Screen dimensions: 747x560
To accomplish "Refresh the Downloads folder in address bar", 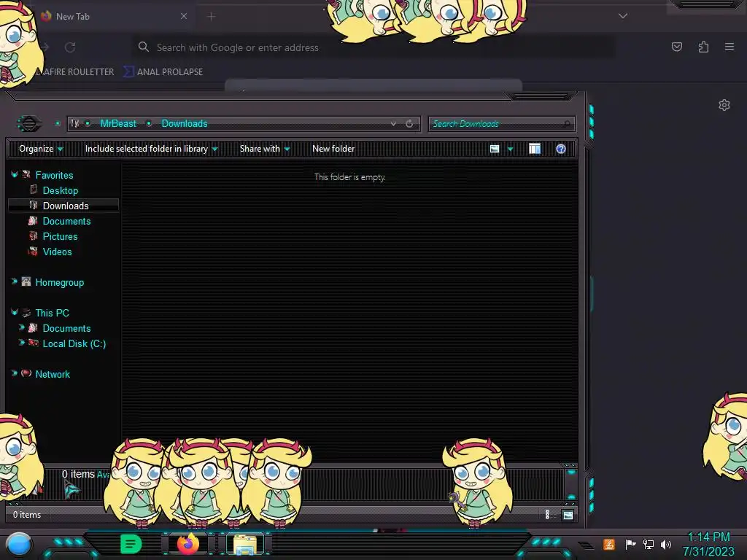I will coord(409,124).
